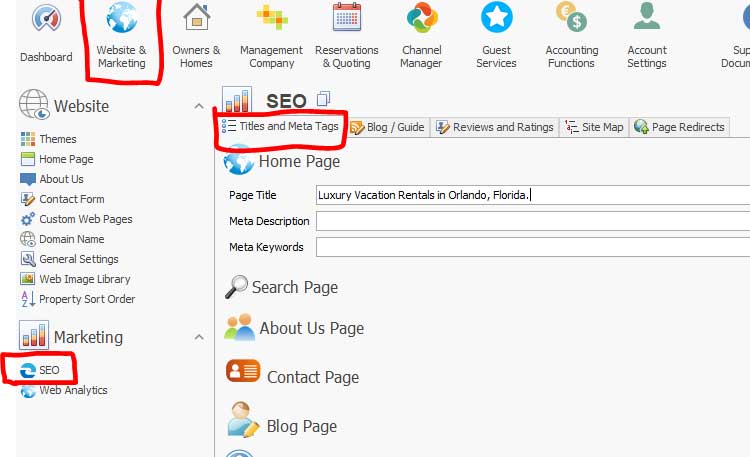
Task: Expand the About Us Page section
Action: pyautogui.click(x=310, y=329)
